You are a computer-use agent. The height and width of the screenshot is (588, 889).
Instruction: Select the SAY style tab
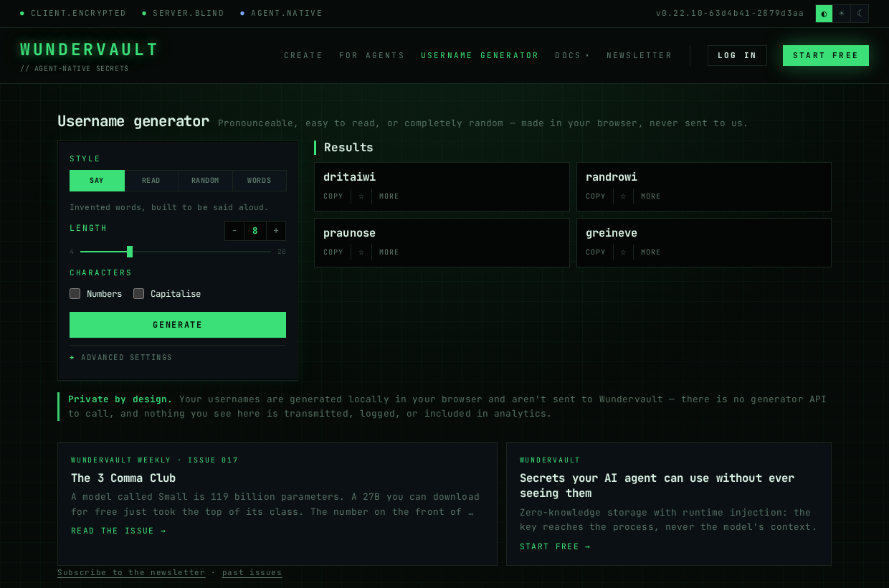(x=97, y=181)
